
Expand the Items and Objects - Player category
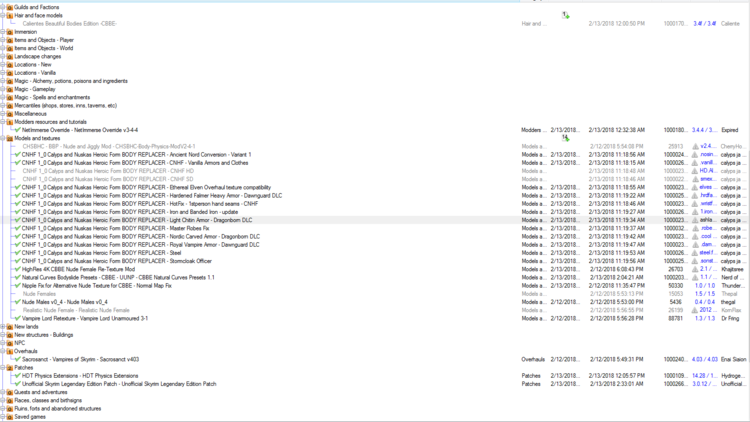pyautogui.click(x=2, y=40)
